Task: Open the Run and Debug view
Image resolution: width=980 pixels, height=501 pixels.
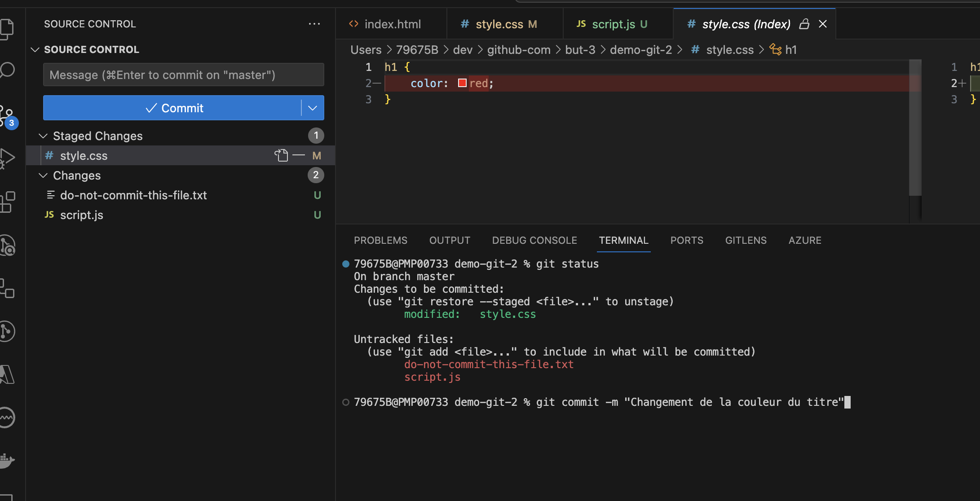Action: point(6,158)
